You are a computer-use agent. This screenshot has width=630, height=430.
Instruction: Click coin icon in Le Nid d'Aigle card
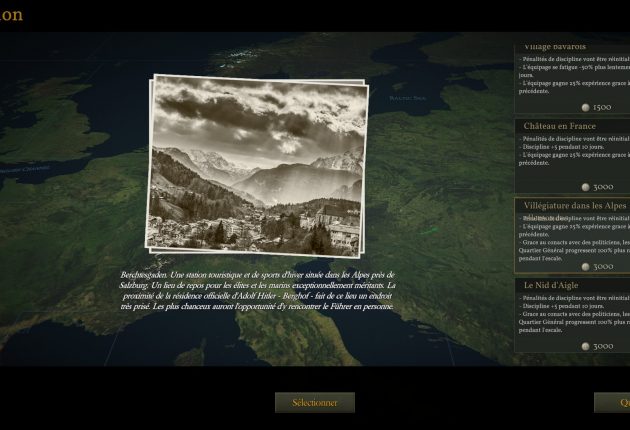pos(586,346)
